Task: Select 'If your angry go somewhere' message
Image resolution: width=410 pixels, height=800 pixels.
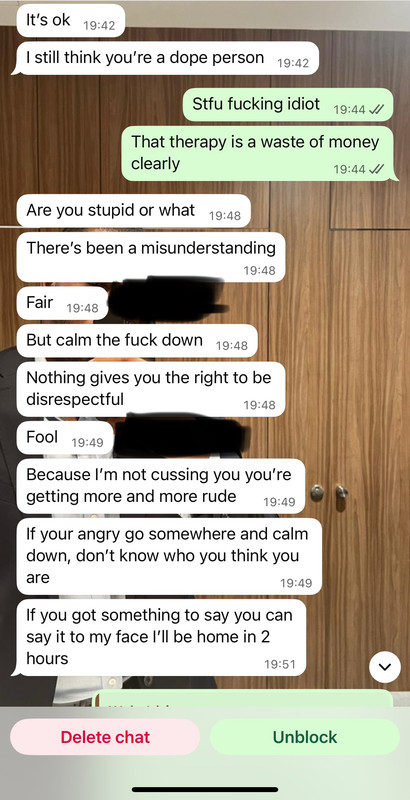Action: click(x=169, y=556)
